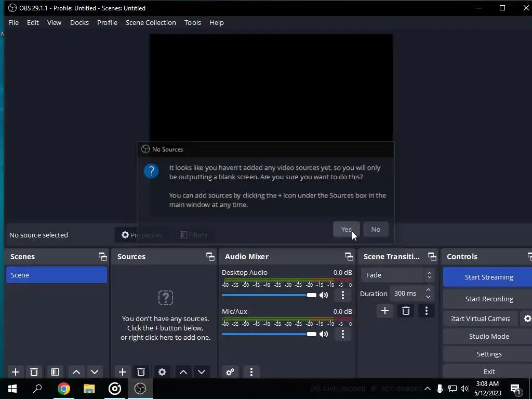This screenshot has width=532, height=399.
Task: Open Desktop Audio options three-dot menu
Action: coord(343,295)
